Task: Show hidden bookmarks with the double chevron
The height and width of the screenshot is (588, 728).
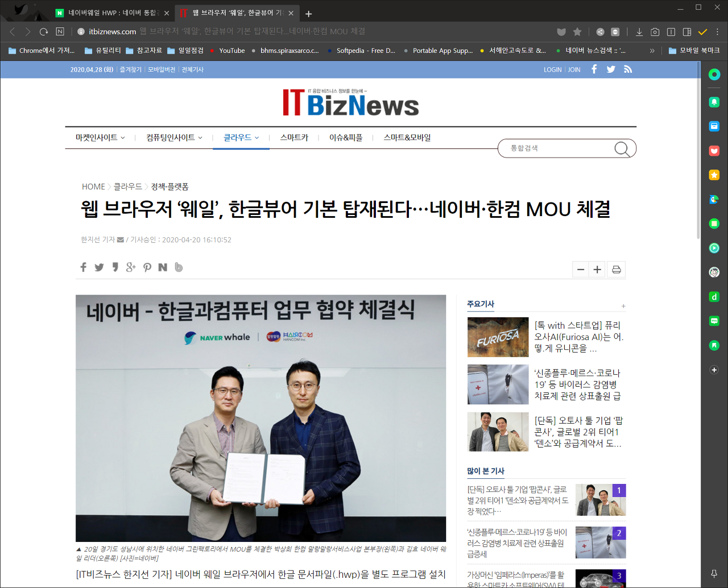Action: coord(652,51)
